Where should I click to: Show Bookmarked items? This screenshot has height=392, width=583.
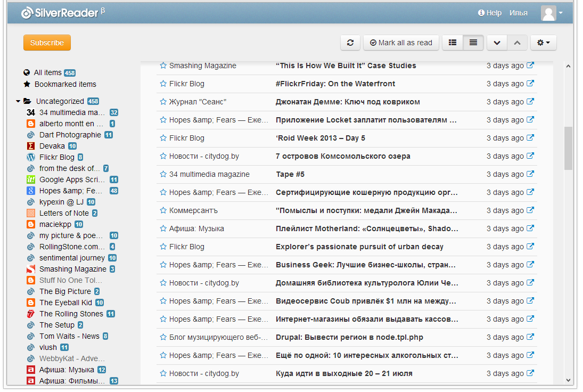pos(60,85)
